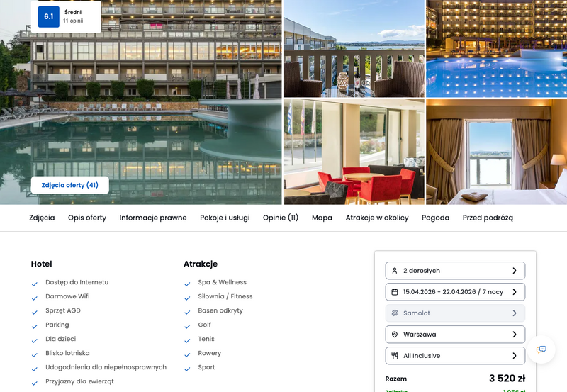Open the Warszawa departure city dropdown
This screenshot has height=392, width=567.
click(455, 335)
